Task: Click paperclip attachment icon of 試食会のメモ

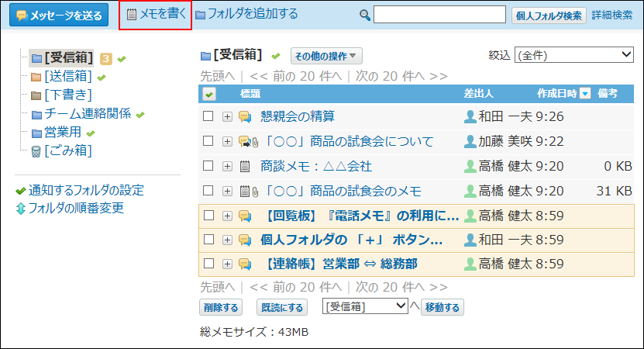Action: [x=256, y=192]
